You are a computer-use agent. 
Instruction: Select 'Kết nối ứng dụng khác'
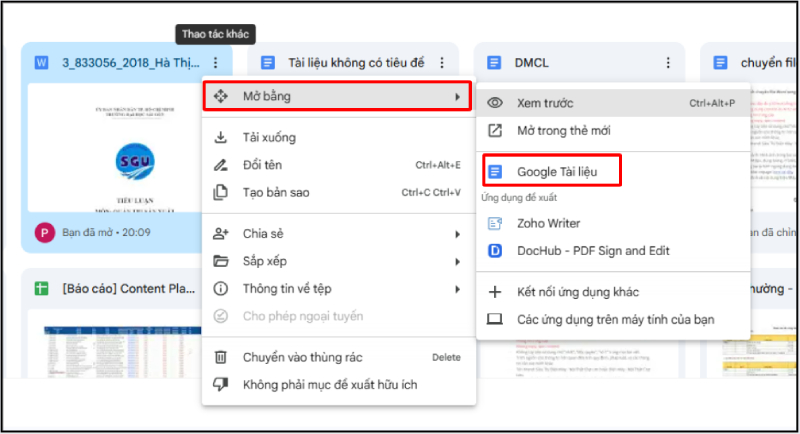click(613, 292)
